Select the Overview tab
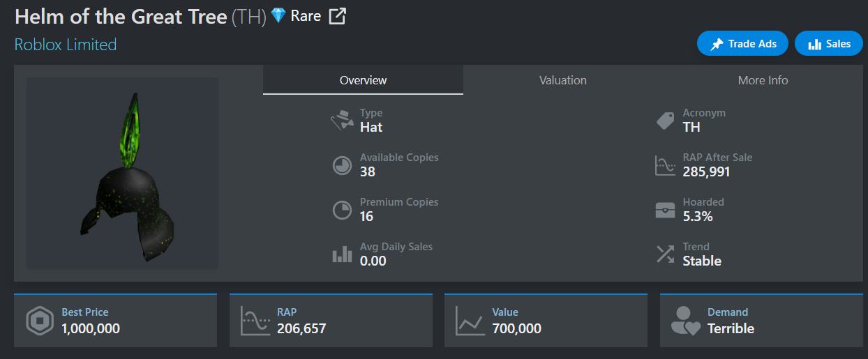This screenshot has height=359, width=868. pos(363,80)
